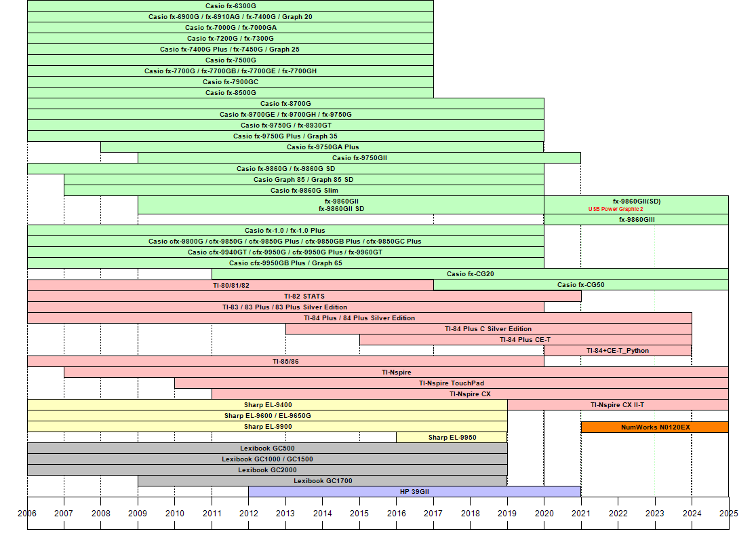Select the NumWorks N0120EX orange bar
756x536 pixels.
[655, 427]
